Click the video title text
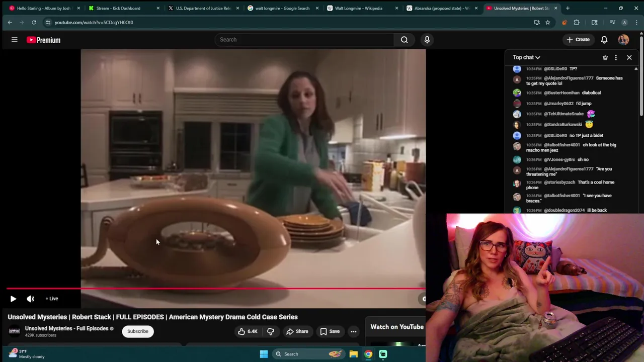Viewport: 644px width, 362px height. pos(152,317)
